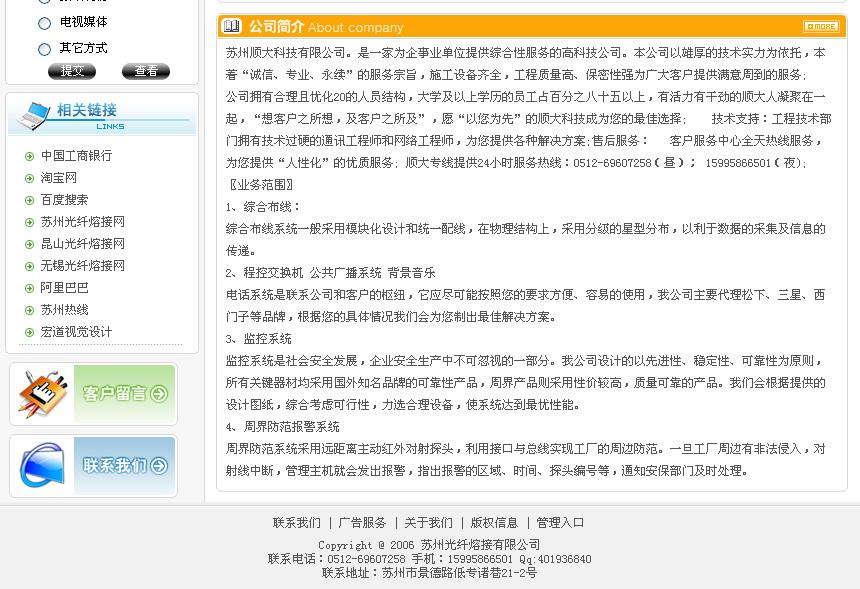Open the 无锡光纤熔接网 link
The height and width of the screenshot is (589, 860).
pos(83,265)
